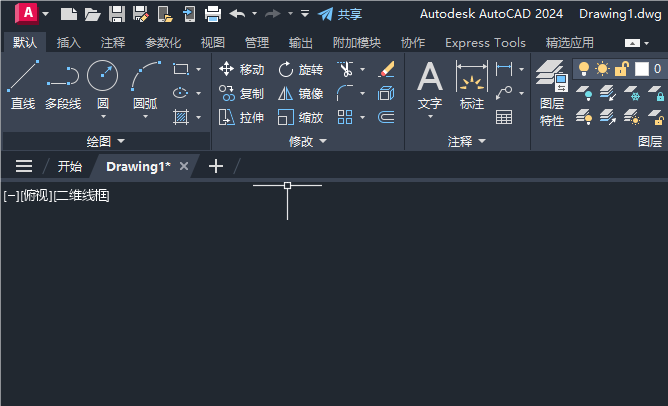
Task: Click the Table insert icon
Action: pyautogui.click(x=504, y=117)
